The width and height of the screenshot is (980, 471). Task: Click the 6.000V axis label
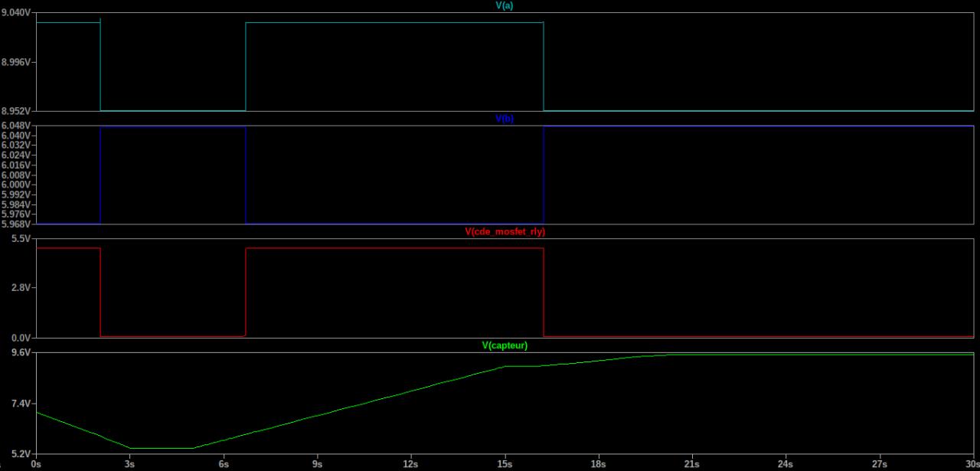click(x=15, y=185)
